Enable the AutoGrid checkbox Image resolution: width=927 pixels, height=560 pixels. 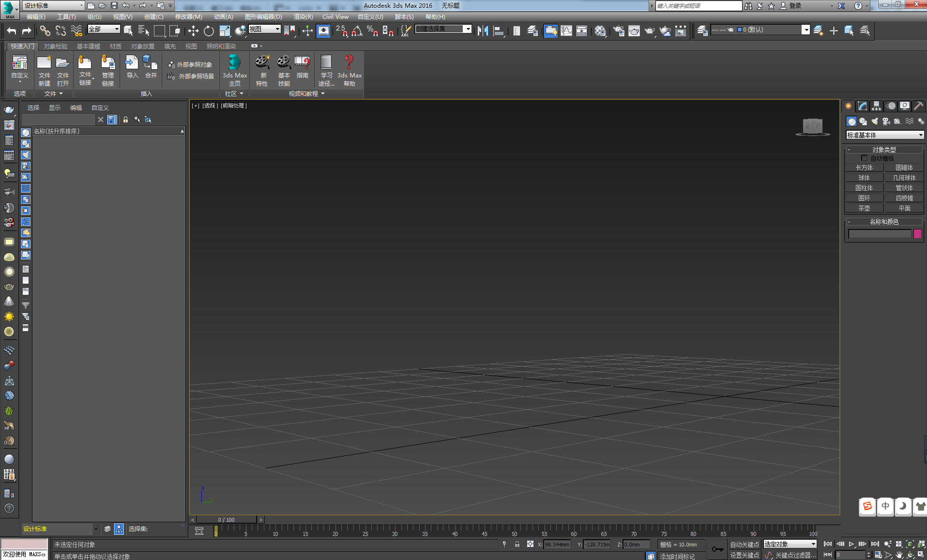[x=864, y=158]
